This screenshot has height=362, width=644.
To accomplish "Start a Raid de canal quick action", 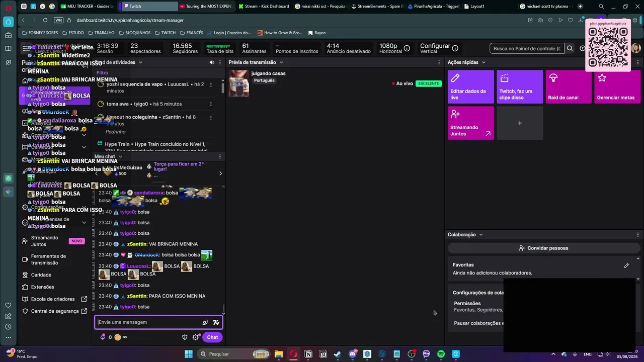I will [x=569, y=87].
